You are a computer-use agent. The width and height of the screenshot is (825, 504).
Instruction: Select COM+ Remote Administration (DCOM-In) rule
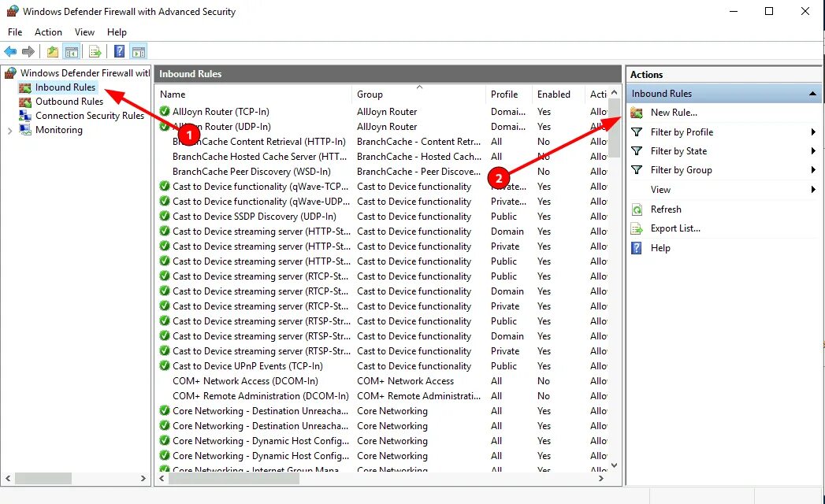(x=261, y=395)
